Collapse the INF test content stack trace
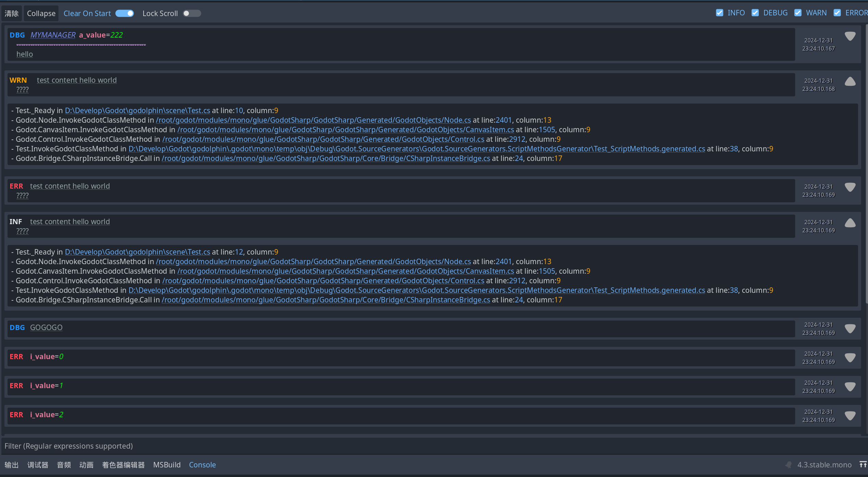This screenshot has width=868, height=477. 850,223
